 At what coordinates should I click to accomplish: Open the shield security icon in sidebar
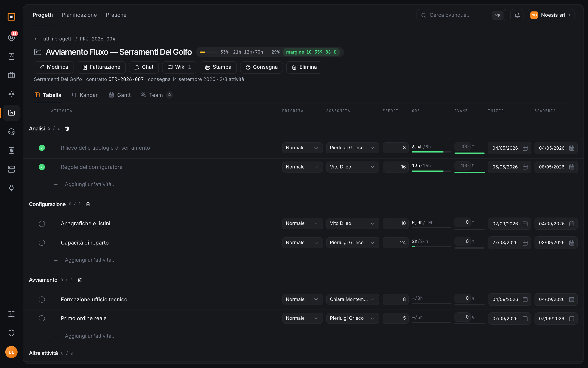click(x=11, y=333)
